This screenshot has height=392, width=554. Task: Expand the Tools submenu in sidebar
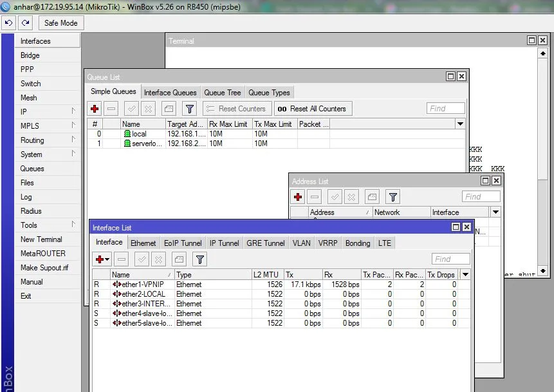point(48,225)
